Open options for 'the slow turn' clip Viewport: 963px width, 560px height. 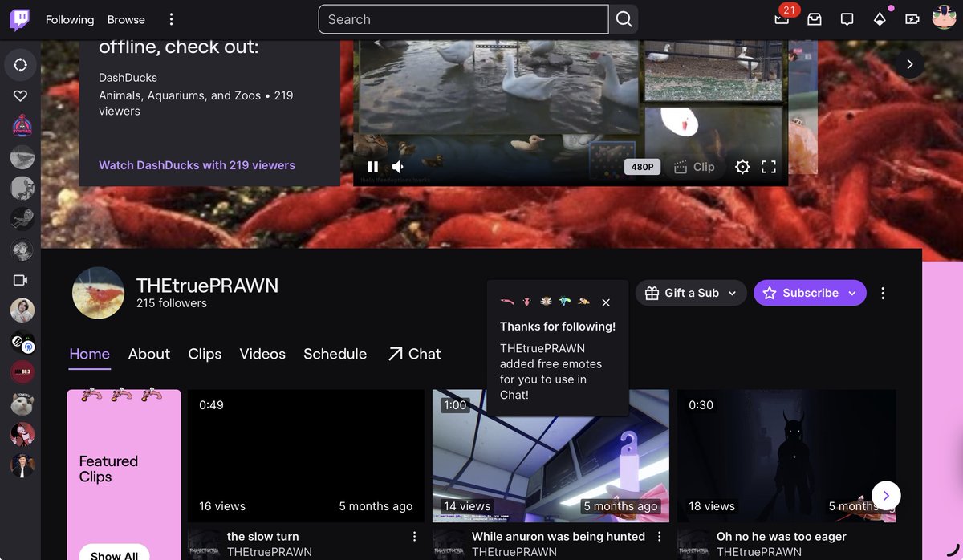click(414, 536)
